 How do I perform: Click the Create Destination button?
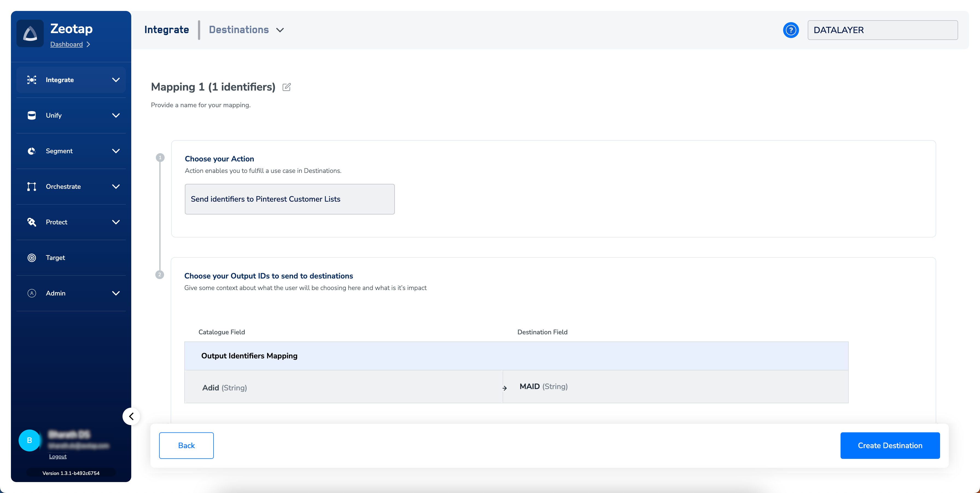[x=889, y=445]
